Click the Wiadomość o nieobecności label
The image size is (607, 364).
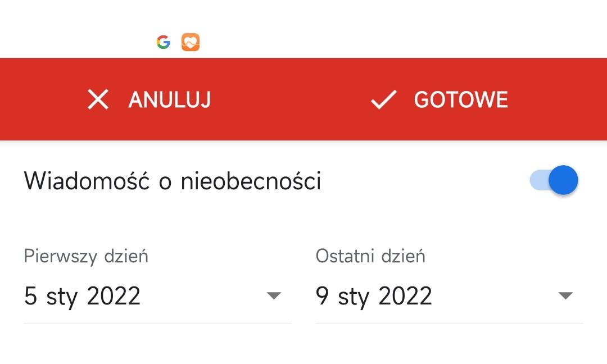pos(173,181)
